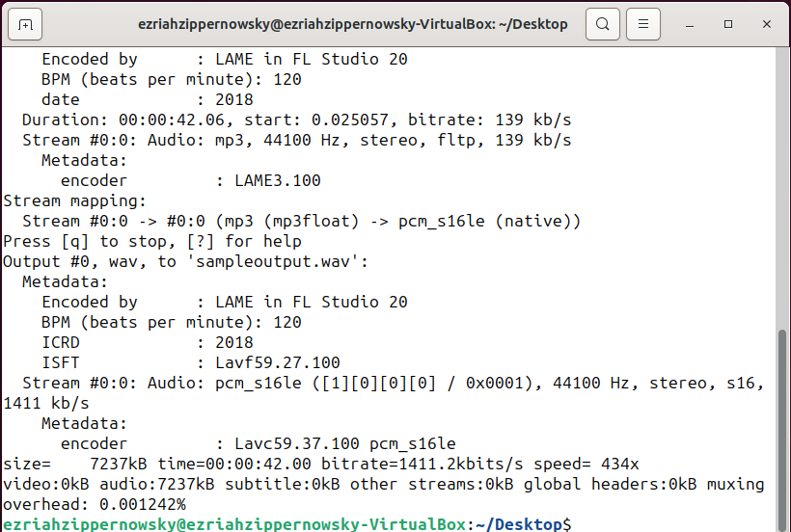Click the 'ICRD' metadata row
Image resolution: width=791 pixels, height=532 pixels.
coord(148,342)
